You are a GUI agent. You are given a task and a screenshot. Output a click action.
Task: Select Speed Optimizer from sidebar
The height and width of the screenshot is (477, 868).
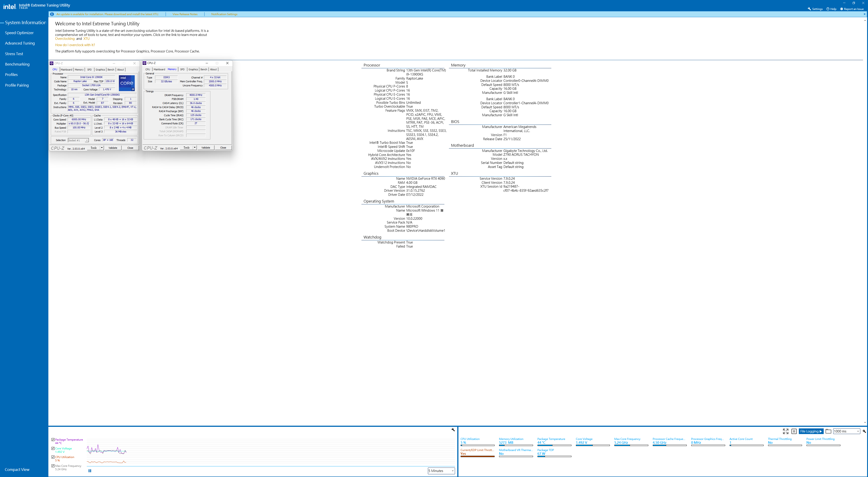coord(19,32)
